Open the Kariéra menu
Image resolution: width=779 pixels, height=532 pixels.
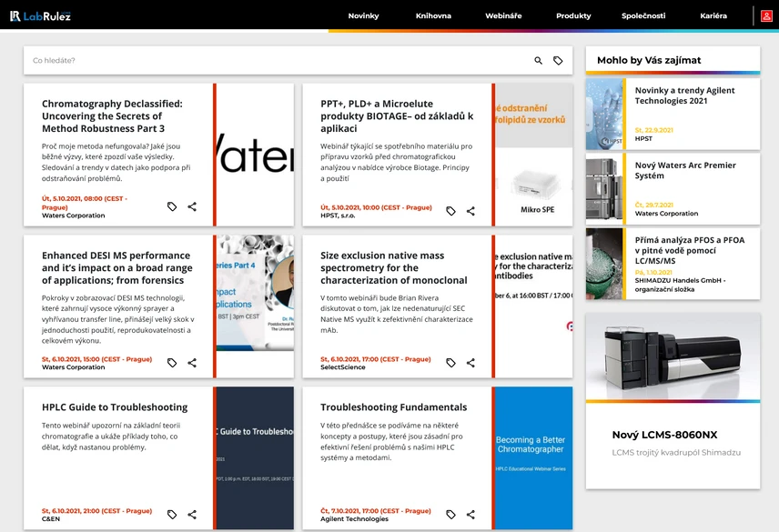[713, 15]
